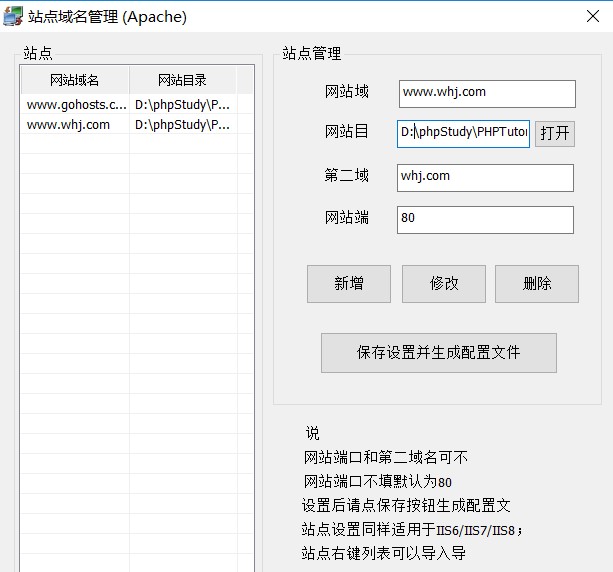The image size is (613, 572).
Task: Click the phpStudy app icon in title bar
Action: [13, 16]
